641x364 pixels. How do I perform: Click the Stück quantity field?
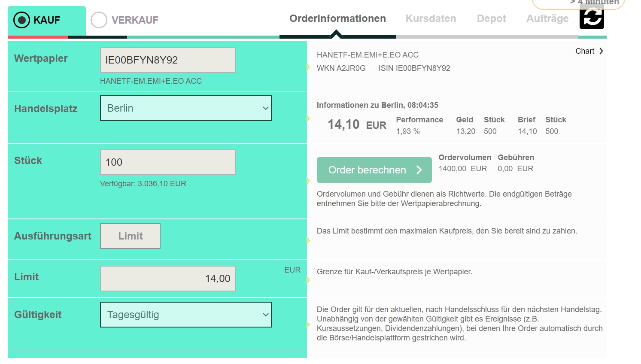(168, 162)
